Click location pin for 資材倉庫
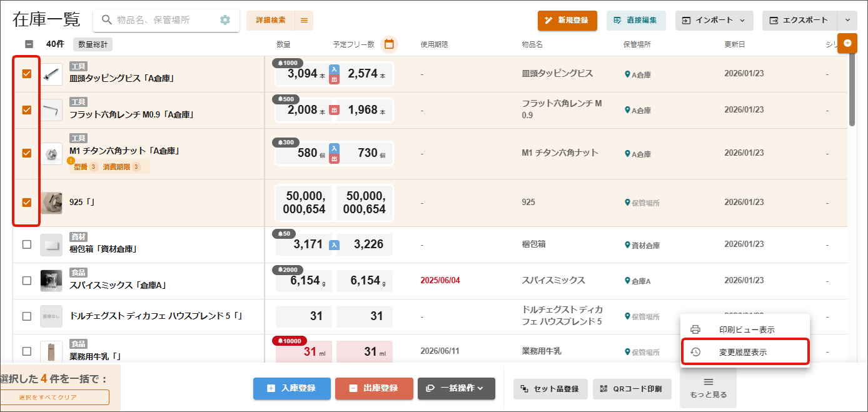 click(627, 245)
